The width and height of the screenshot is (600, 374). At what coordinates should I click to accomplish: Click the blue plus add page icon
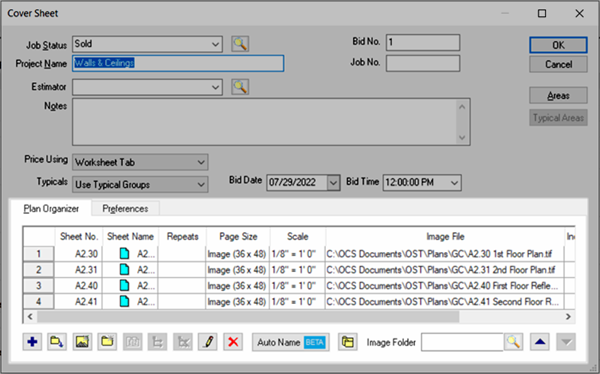tap(32, 342)
